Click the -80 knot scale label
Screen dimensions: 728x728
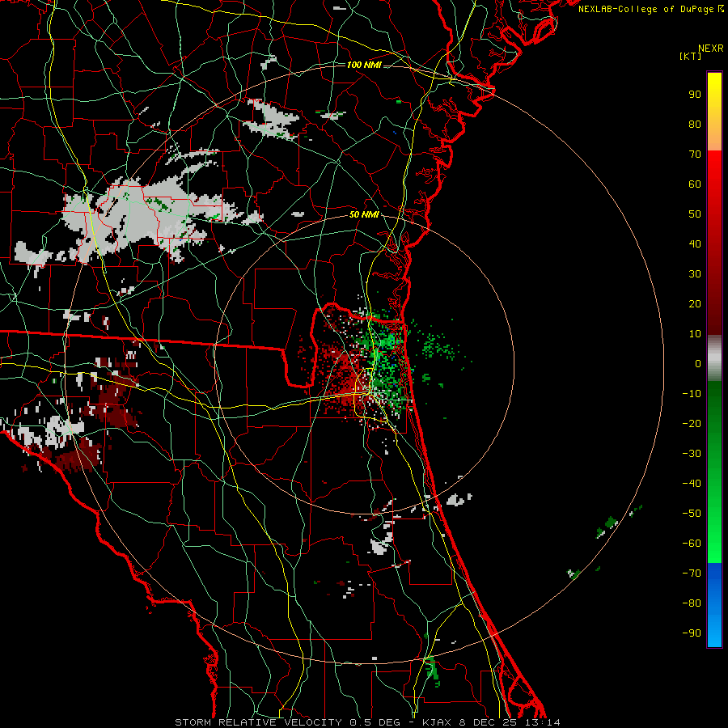point(692,603)
